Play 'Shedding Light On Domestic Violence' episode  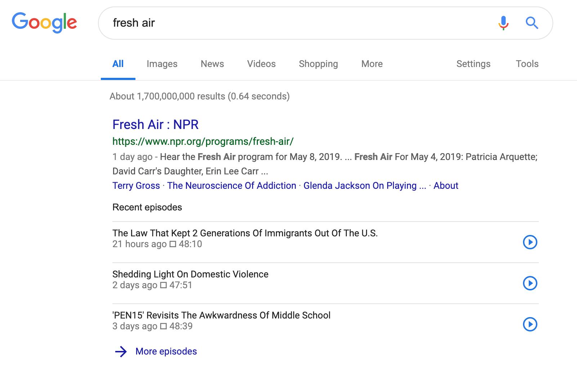(530, 283)
